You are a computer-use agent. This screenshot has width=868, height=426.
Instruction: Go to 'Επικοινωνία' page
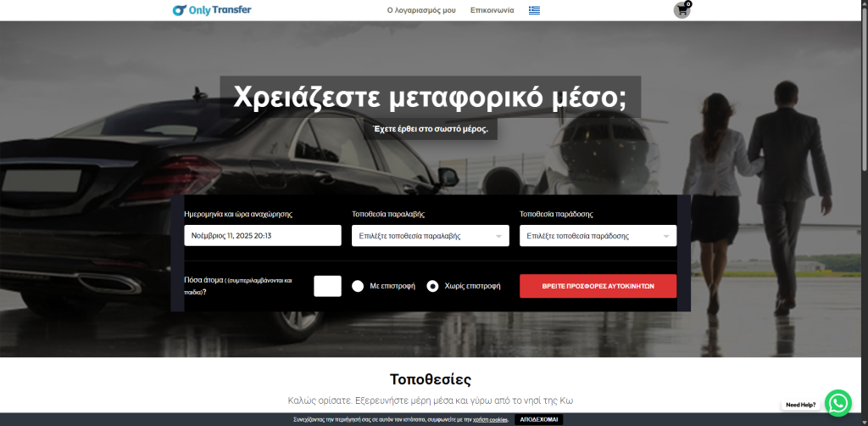click(x=492, y=10)
